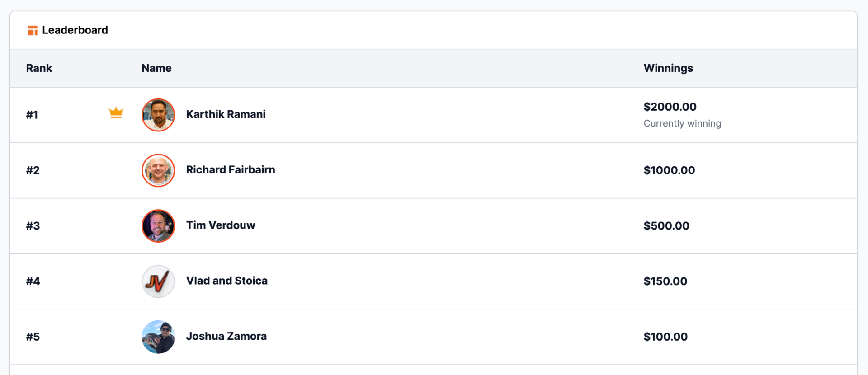Click the gold crown icon beside rank one

pyautogui.click(x=116, y=112)
